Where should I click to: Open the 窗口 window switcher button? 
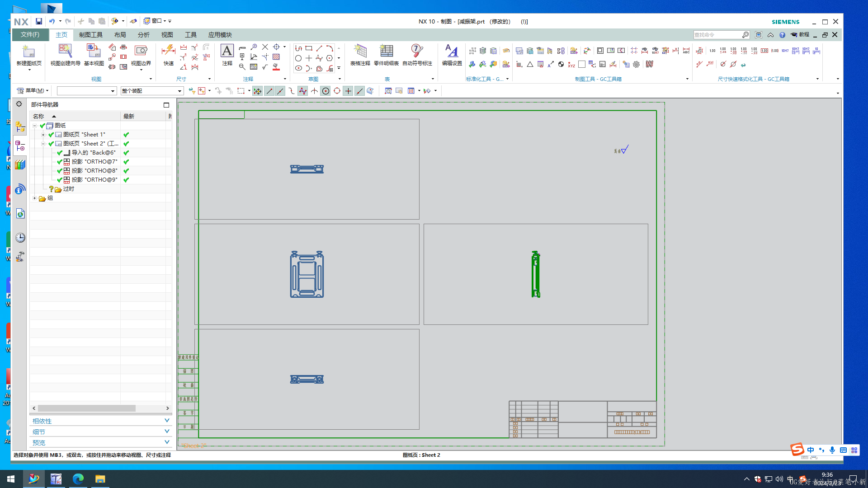click(x=154, y=21)
